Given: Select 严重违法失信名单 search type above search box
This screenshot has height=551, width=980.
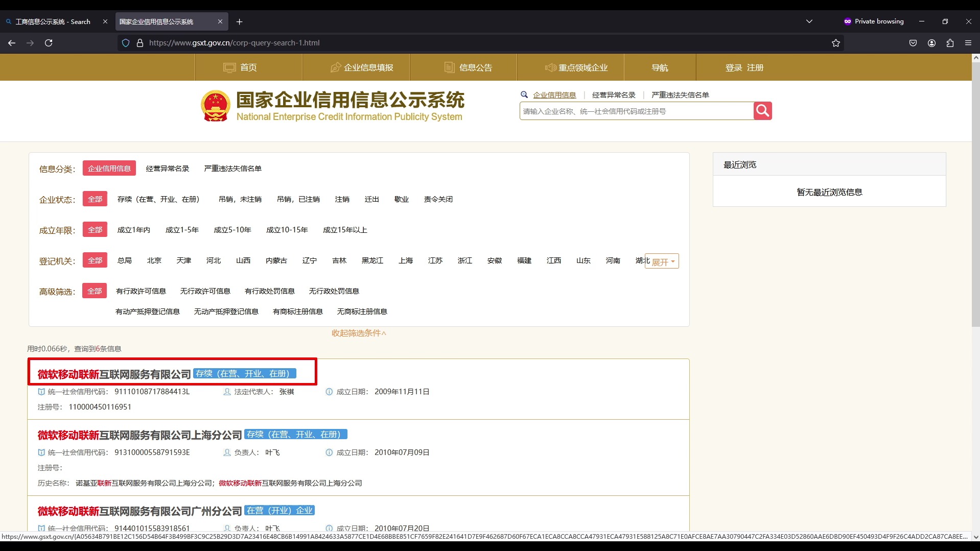Looking at the screenshot, I should pos(680,95).
